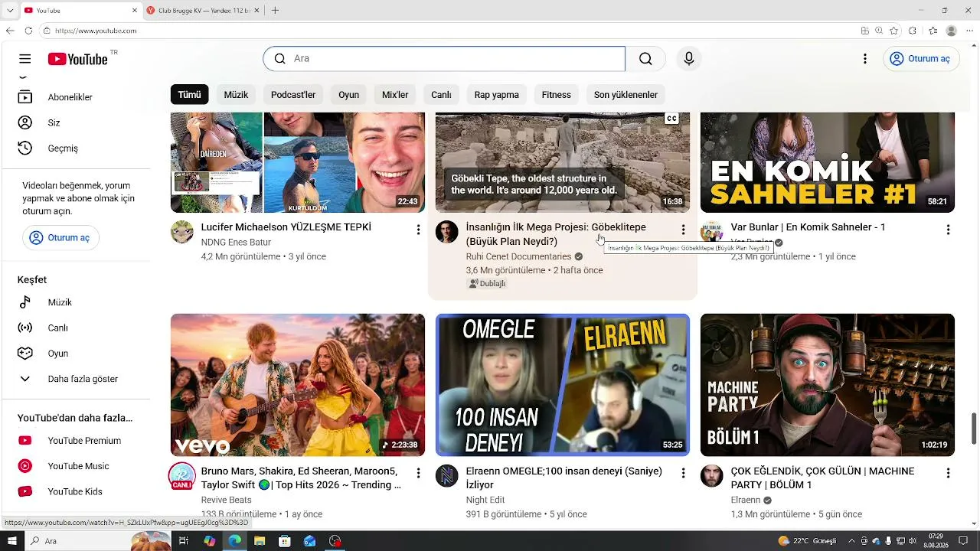Open the browser tab search dropdown

10,11
